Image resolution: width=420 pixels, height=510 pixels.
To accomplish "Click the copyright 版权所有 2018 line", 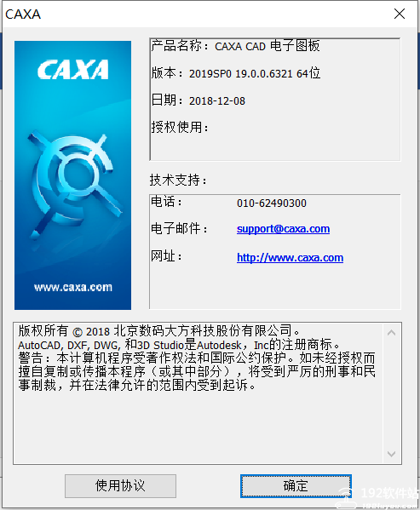I will pos(158,331).
